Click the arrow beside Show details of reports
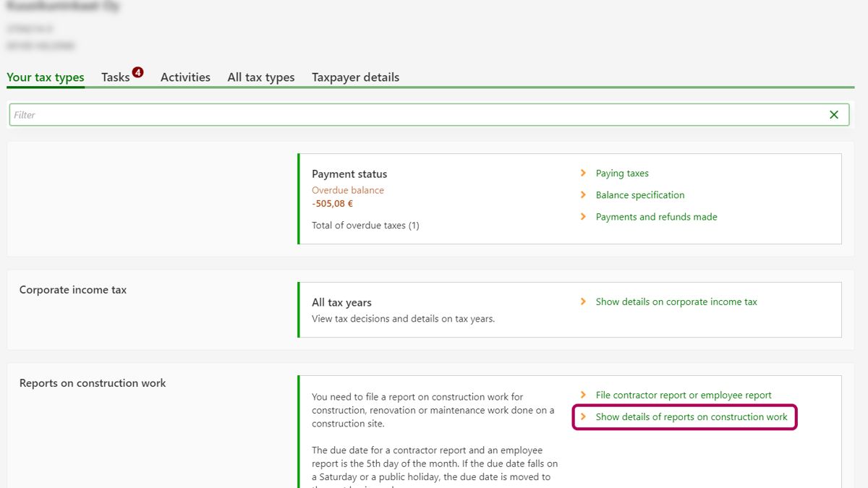Viewport: 868px width, 488px height. 583,417
